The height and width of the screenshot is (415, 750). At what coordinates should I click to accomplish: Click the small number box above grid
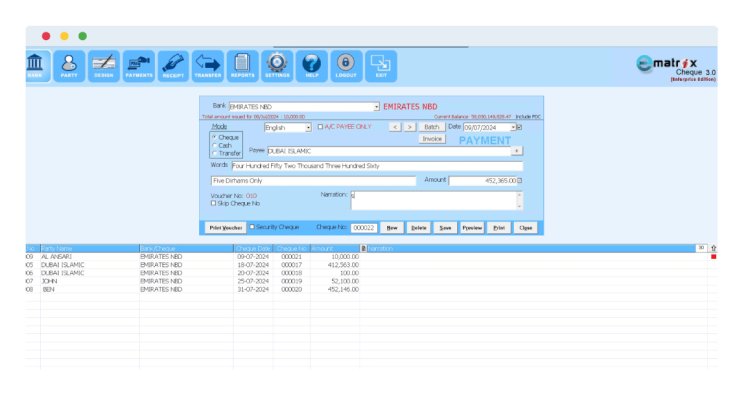click(x=701, y=248)
